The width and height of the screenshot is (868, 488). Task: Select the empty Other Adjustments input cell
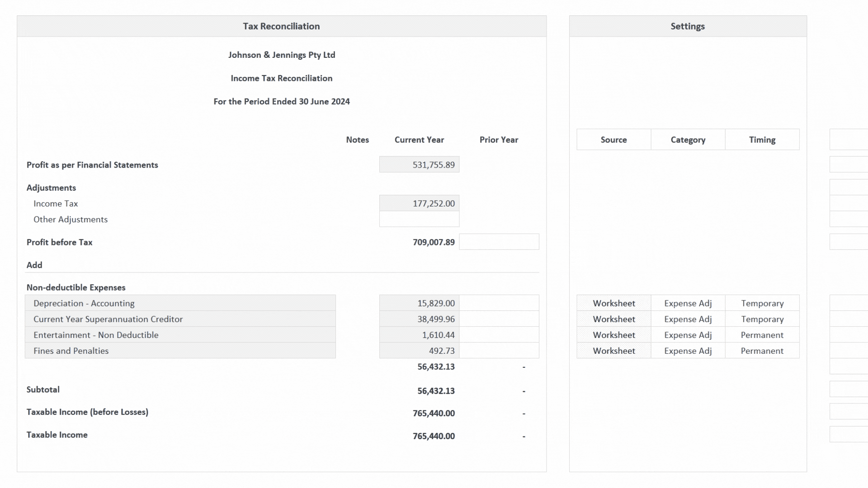tap(419, 219)
